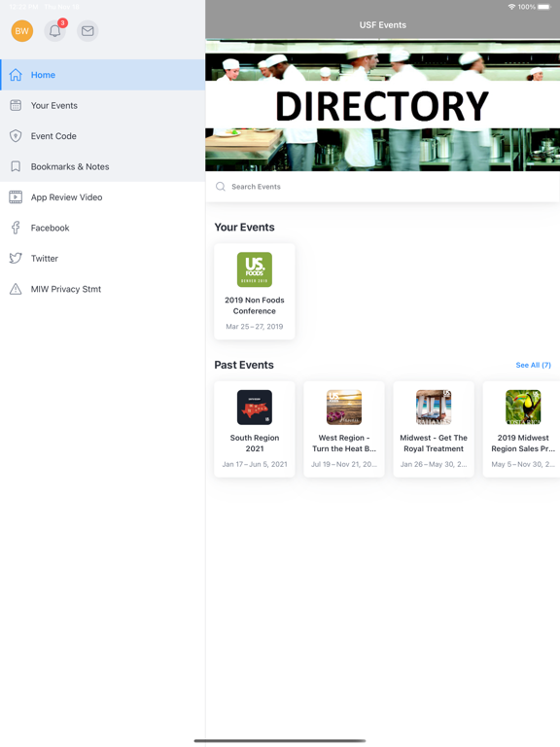Click the May 5–Nov 30 date text

[523, 464]
